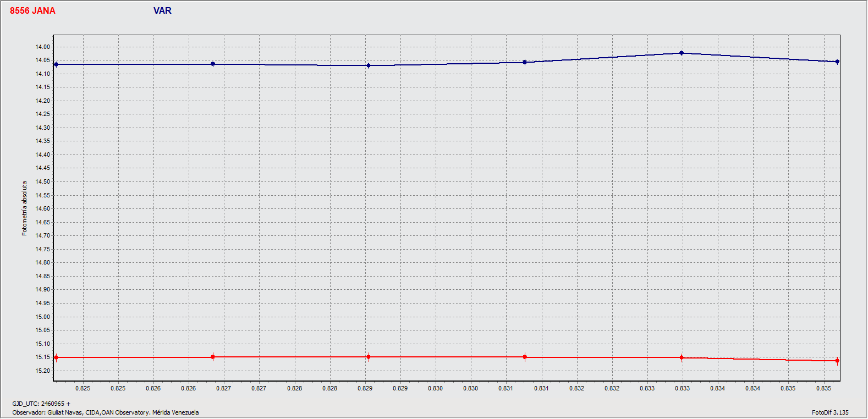Select the leftmost blue VAR data point
868x419 pixels.
point(56,64)
